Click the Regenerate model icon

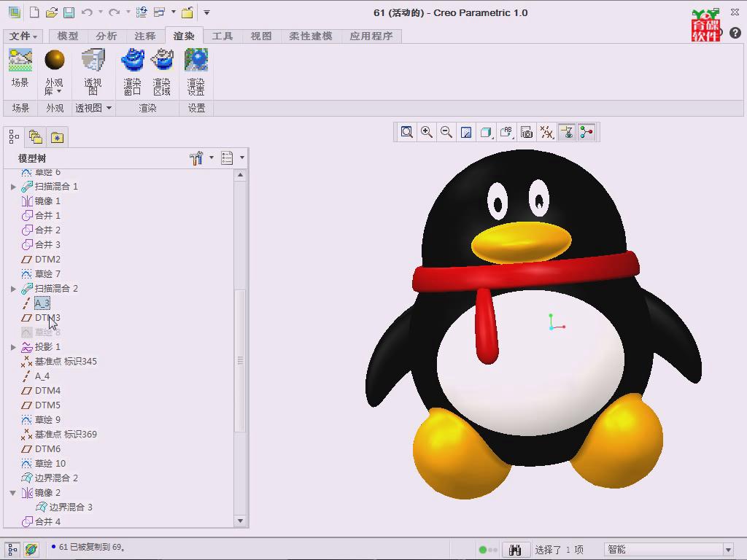pos(142,12)
